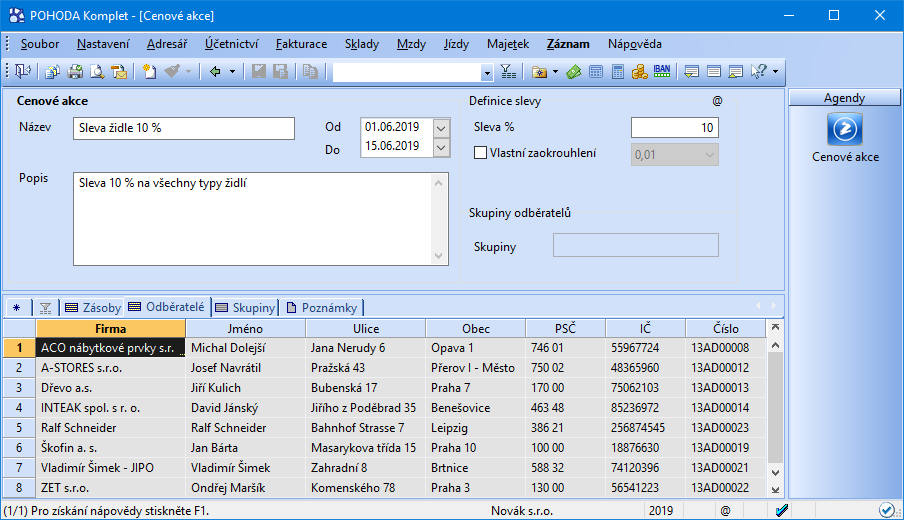Open the Záznam menu
This screenshot has width=904, height=520.
[x=568, y=44]
